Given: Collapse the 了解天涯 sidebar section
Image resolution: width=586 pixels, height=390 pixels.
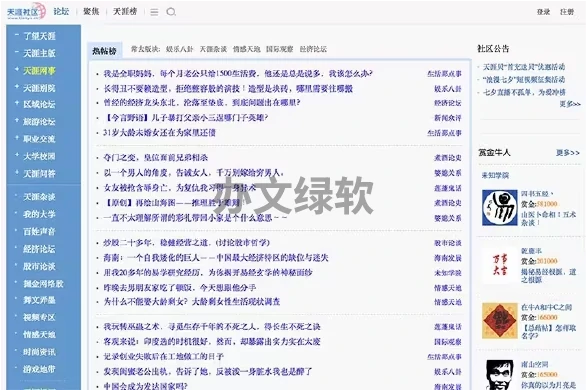Looking at the screenshot, I should click(x=16, y=35).
